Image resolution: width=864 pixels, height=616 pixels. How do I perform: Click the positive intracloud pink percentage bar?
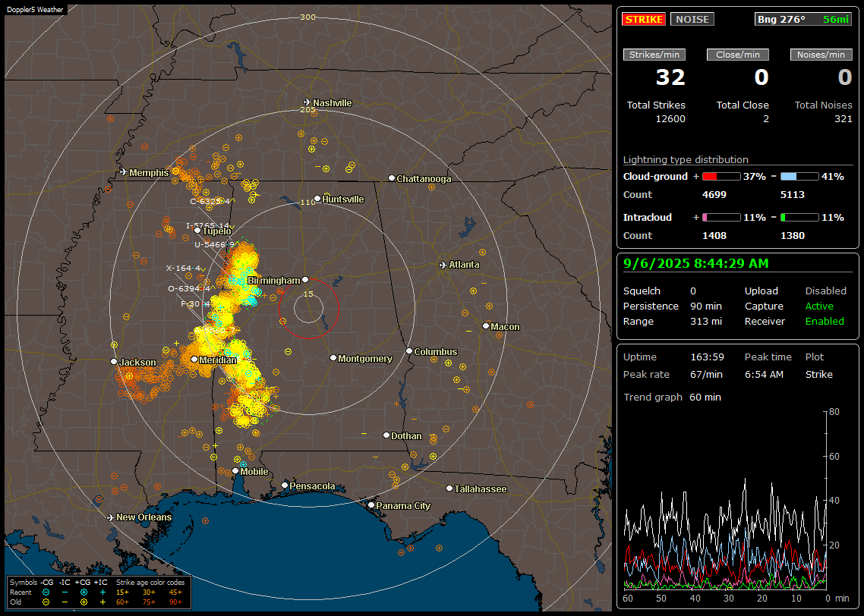[x=721, y=218]
